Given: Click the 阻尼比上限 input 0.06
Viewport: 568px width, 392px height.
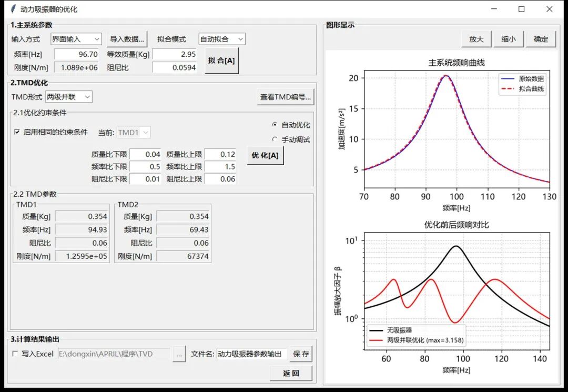Looking at the screenshot, I should pos(220,179).
